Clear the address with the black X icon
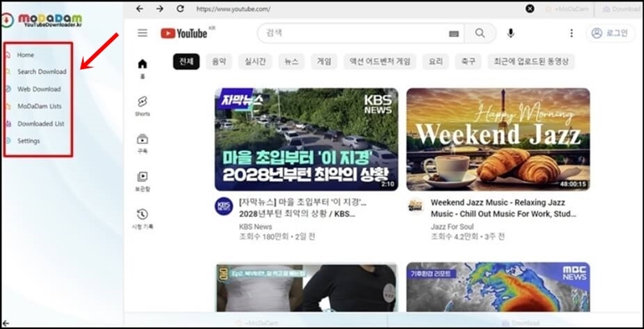The height and width of the screenshot is (329, 644). click(530, 9)
